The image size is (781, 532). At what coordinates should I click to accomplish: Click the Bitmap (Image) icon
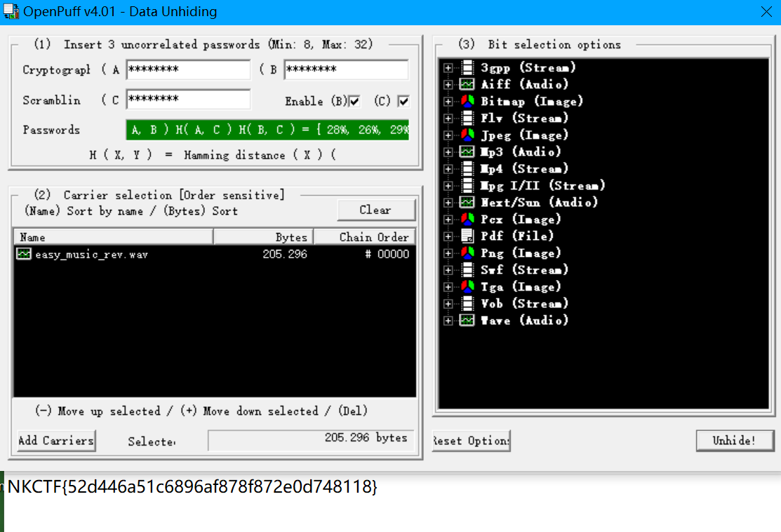[x=467, y=101]
